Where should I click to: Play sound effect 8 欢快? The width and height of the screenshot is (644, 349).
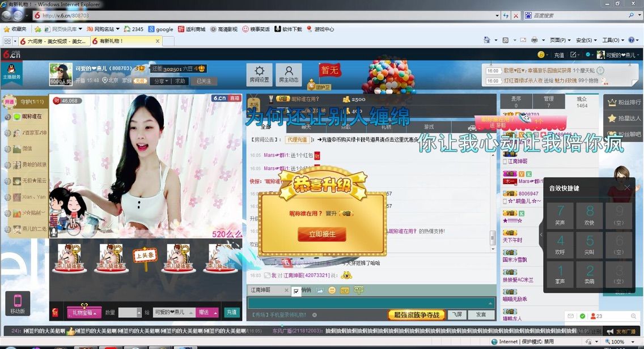pyautogui.click(x=590, y=215)
